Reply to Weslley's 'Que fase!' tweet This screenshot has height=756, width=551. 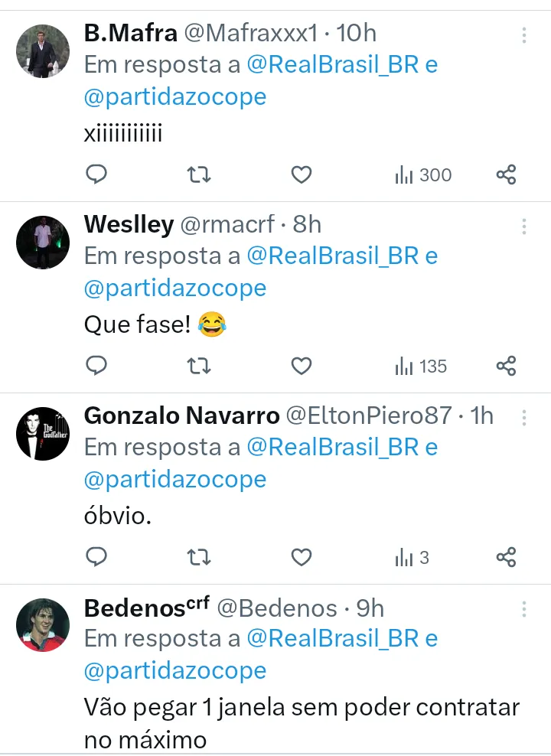point(96,367)
